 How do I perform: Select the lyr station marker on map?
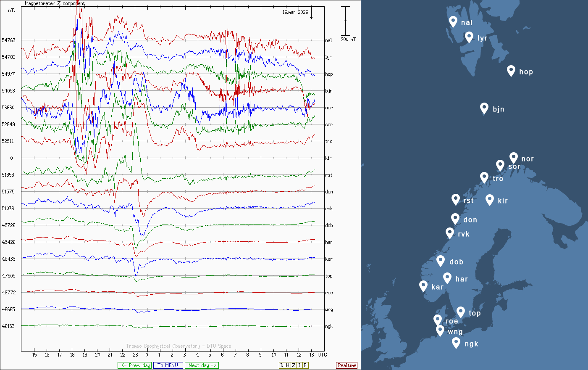tap(469, 37)
